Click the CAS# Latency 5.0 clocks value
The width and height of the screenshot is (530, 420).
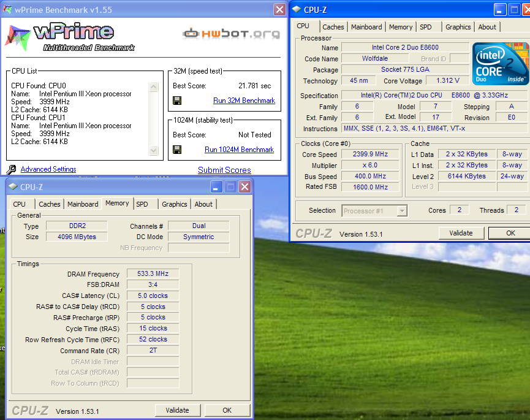click(153, 296)
